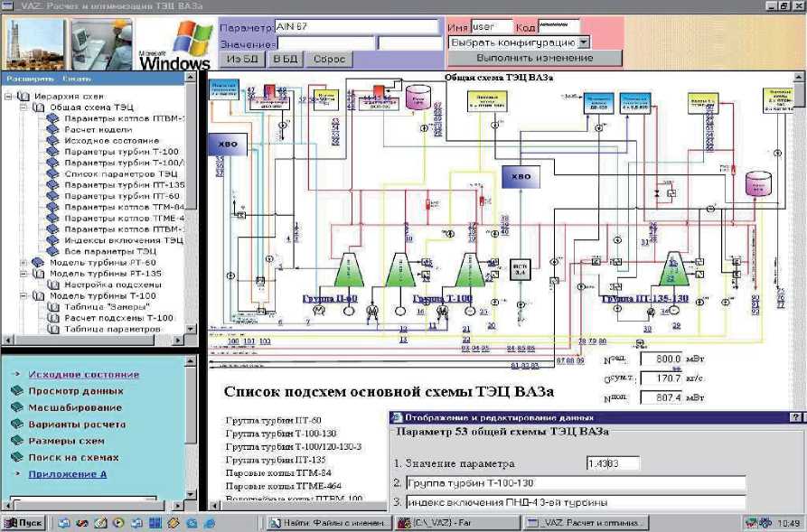807x532 pixels.
Task: Click the Nзад value field 800.0
Action: pos(662,359)
